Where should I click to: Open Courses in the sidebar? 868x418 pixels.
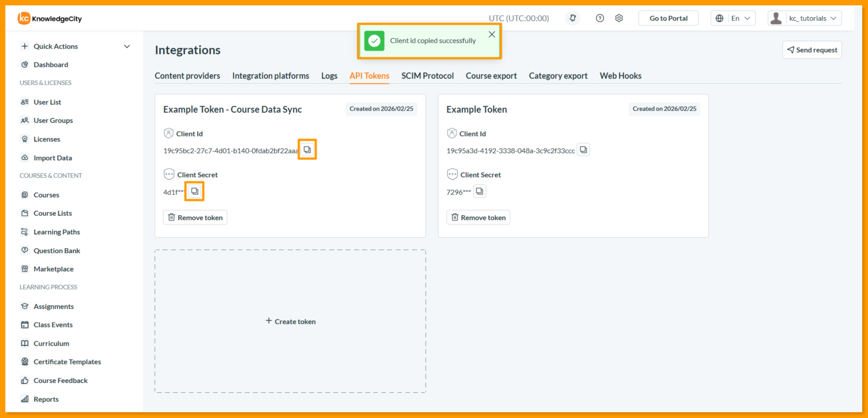click(46, 195)
